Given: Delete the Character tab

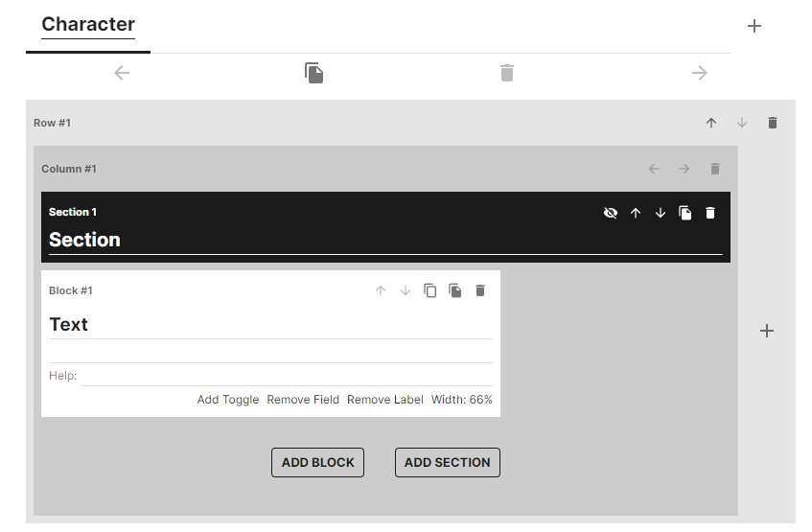Looking at the screenshot, I should pyautogui.click(x=507, y=73).
